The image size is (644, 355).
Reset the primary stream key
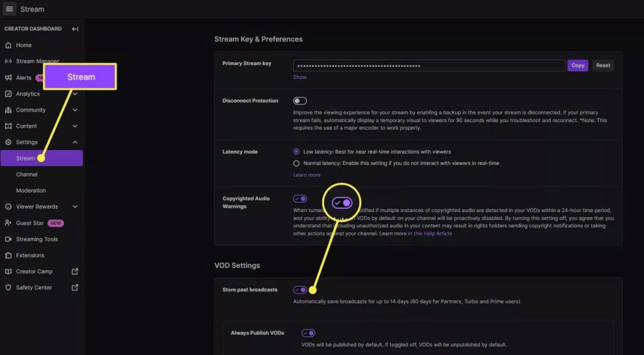pos(603,65)
